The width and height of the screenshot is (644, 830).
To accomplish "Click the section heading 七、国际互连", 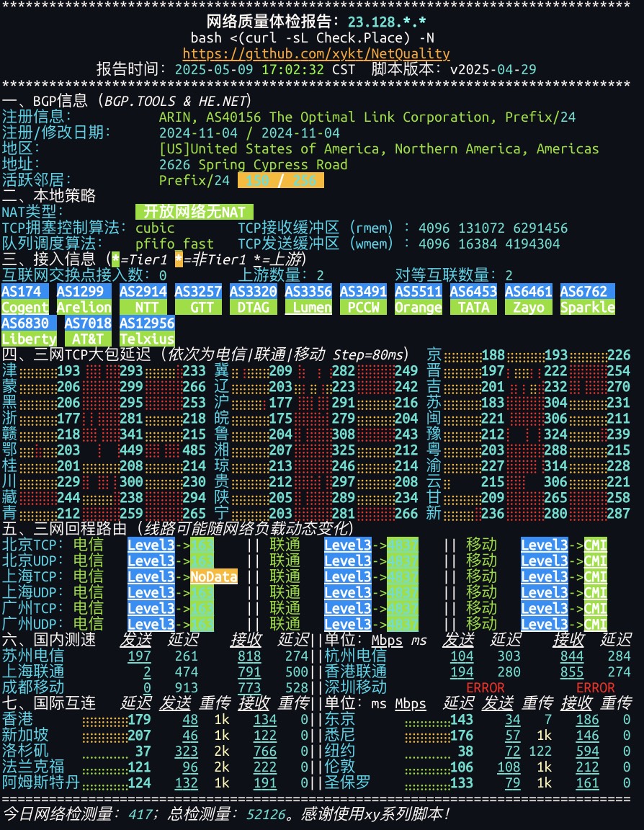I will coord(49,703).
